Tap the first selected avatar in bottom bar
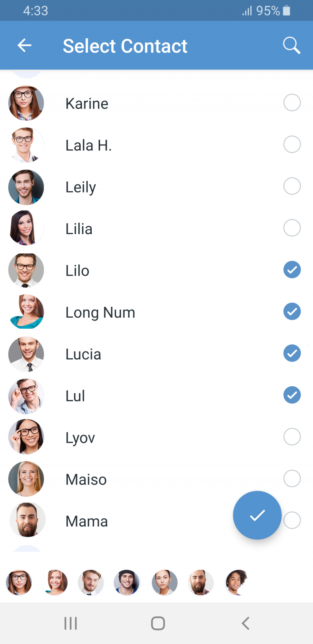The image size is (313, 644). [18, 583]
